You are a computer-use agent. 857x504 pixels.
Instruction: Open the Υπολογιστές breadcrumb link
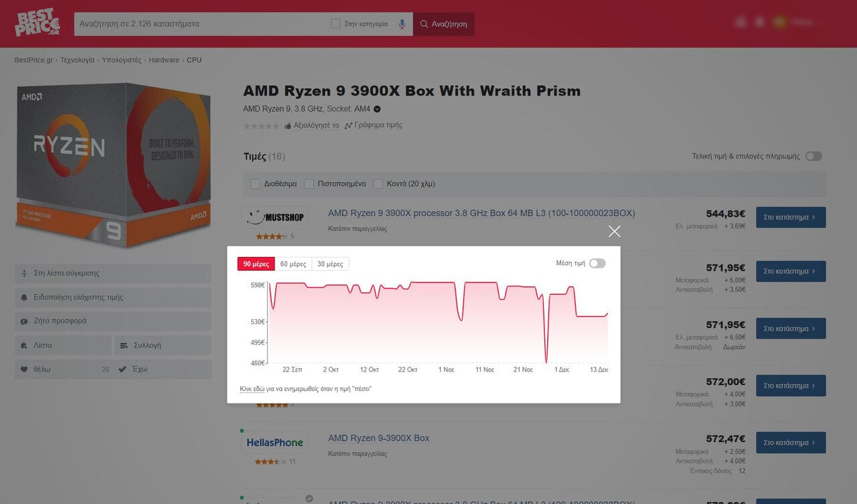pos(121,60)
